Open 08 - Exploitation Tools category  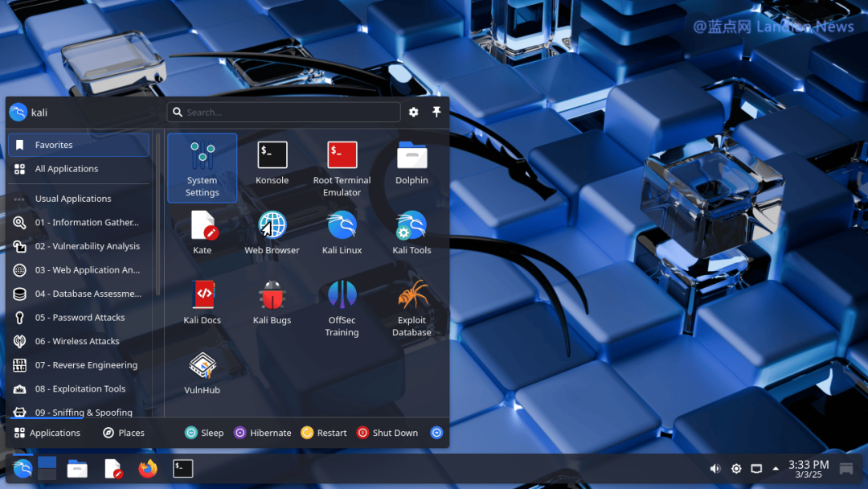point(79,388)
